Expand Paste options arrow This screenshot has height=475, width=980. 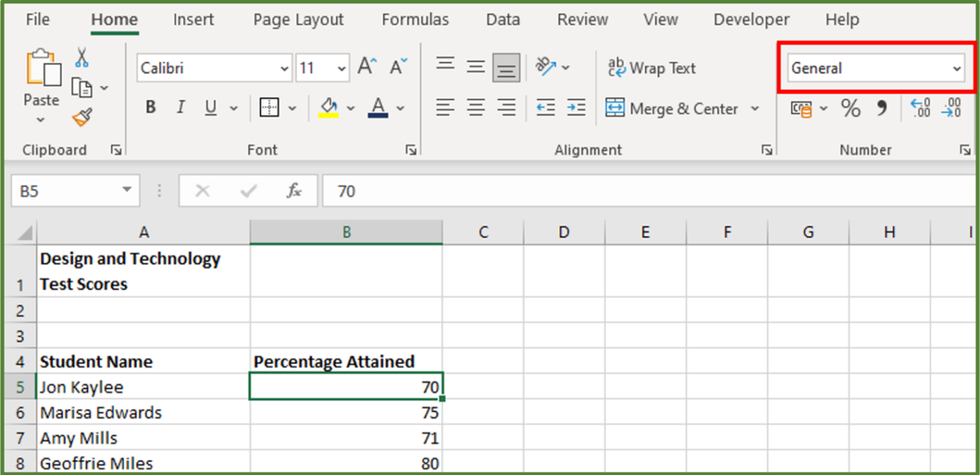(x=41, y=120)
